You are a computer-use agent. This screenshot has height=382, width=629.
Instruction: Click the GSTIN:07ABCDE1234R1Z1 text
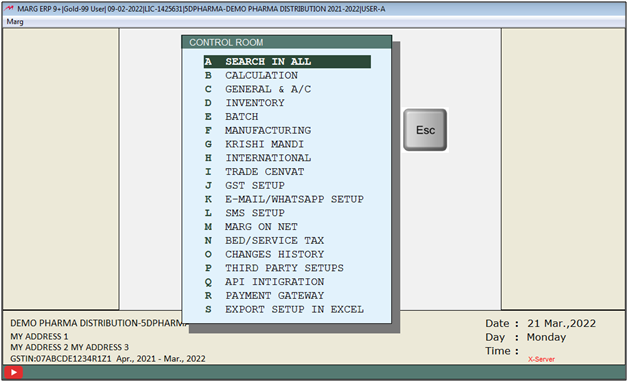[x=61, y=359]
